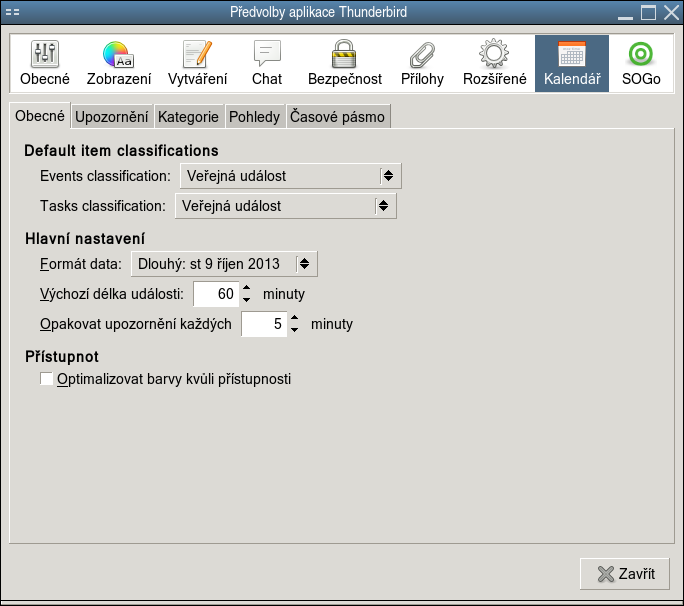Increase the default event length value

pos(247,288)
